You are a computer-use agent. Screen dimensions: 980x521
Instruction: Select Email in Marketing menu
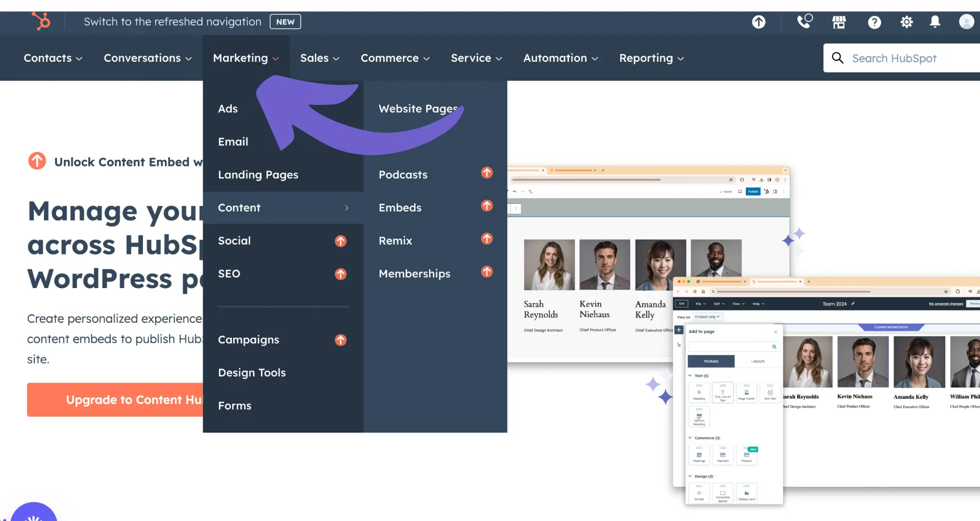[233, 142]
